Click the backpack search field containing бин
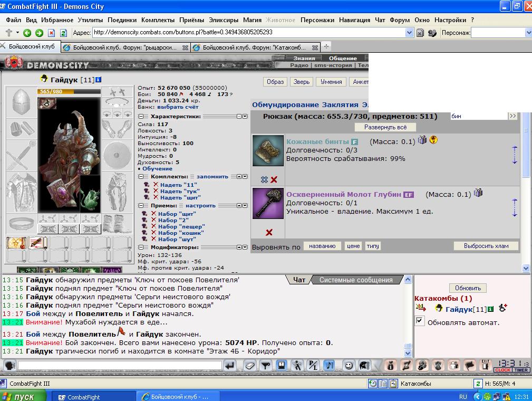This screenshot has height=401, width=532. click(x=479, y=116)
